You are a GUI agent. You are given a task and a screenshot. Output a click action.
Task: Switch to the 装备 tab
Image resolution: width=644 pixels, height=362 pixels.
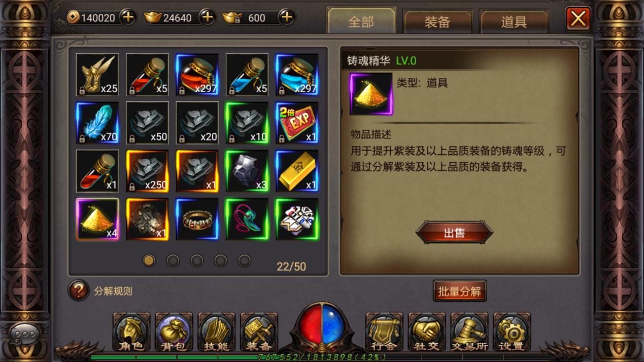coord(437,22)
